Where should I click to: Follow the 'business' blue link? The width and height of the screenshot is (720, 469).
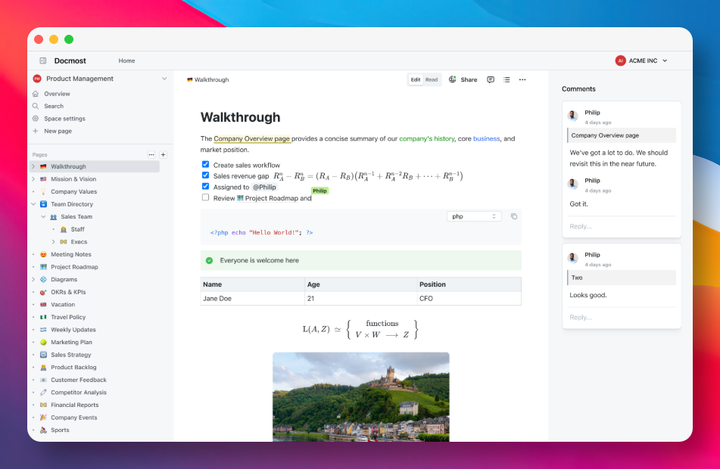point(486,139)
